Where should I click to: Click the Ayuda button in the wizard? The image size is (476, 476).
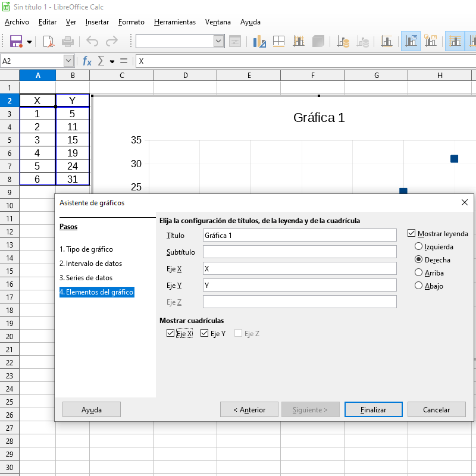[92, 409]
